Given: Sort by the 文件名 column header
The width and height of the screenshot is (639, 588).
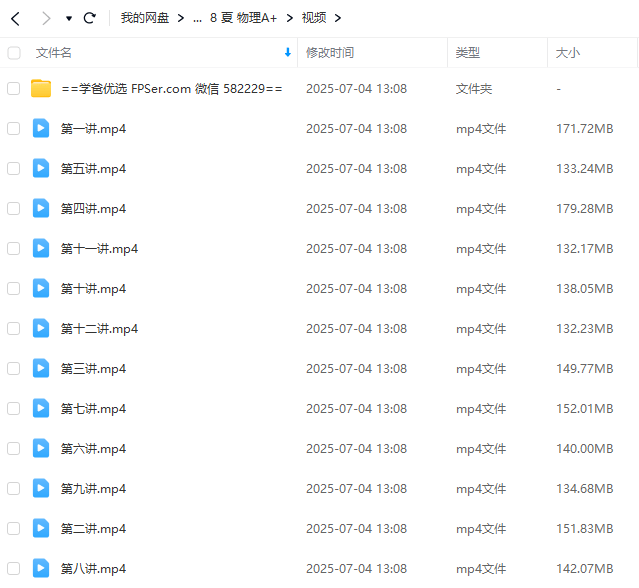Looking at the screenshot, I should [54, 53].
